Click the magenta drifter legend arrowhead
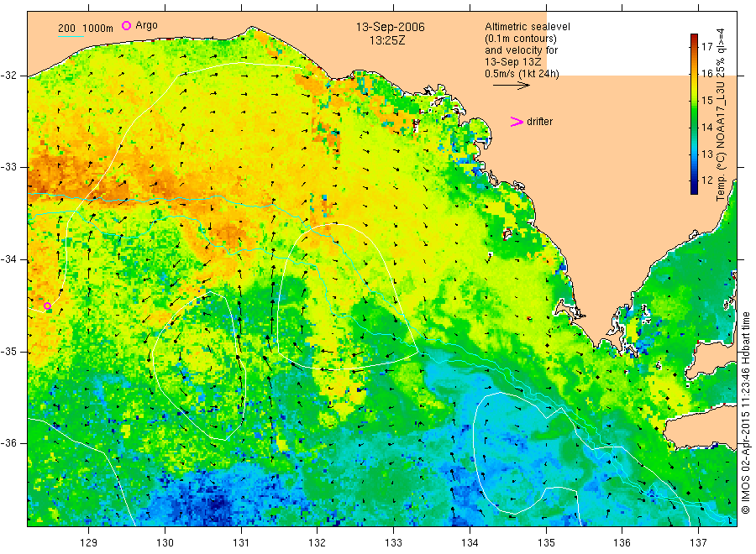This screenshot has width=756, height=554. coord(517,122)
